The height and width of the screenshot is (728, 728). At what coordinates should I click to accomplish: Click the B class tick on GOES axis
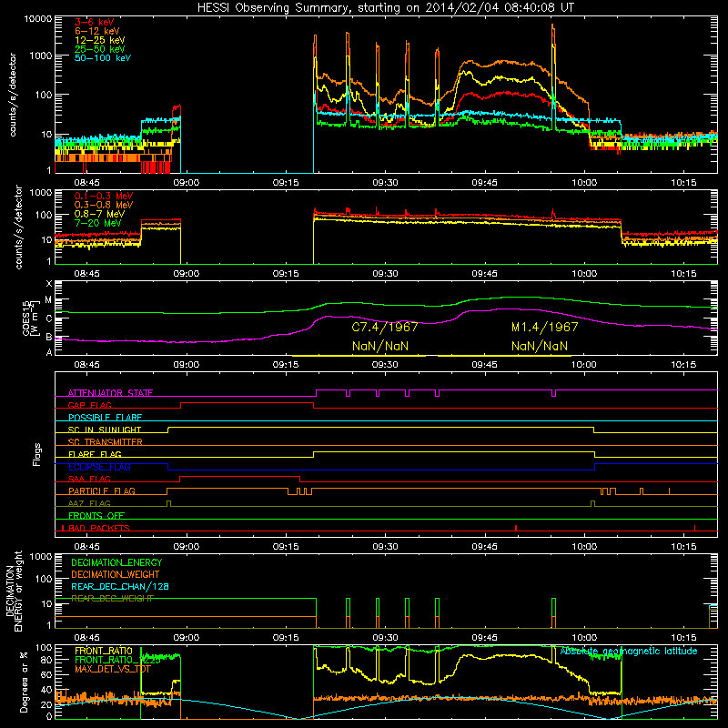tap(49, 337)
